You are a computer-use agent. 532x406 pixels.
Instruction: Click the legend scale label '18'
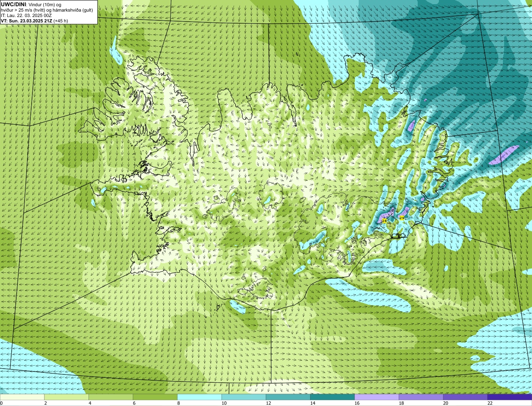pyautogui.click(x=401, y=403)
